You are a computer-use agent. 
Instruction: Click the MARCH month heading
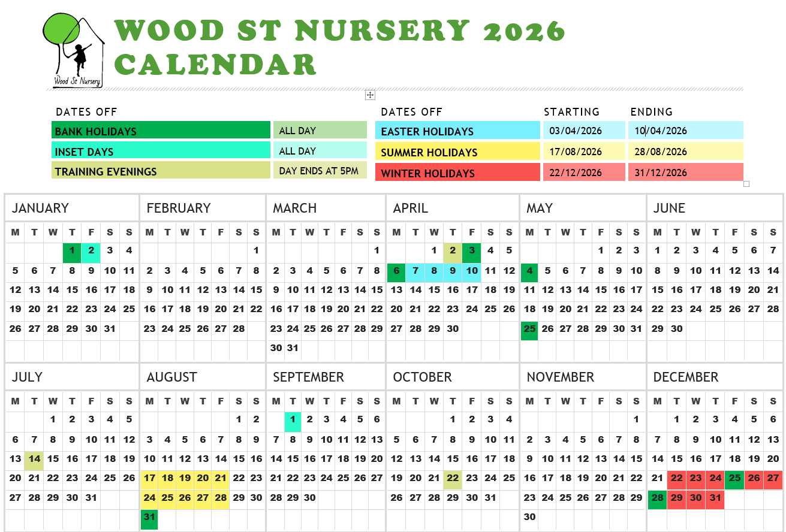[294, 208]
